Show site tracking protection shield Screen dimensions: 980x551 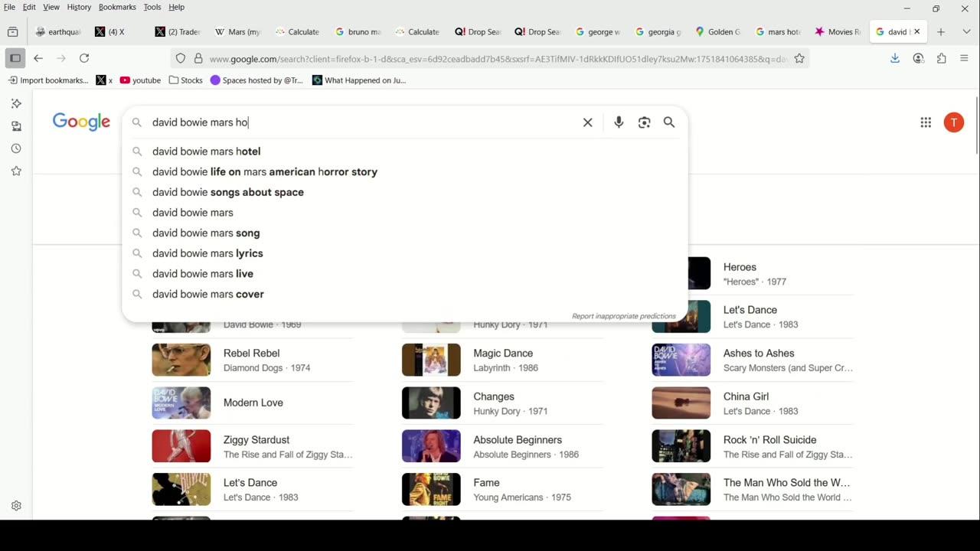[181, 58]
